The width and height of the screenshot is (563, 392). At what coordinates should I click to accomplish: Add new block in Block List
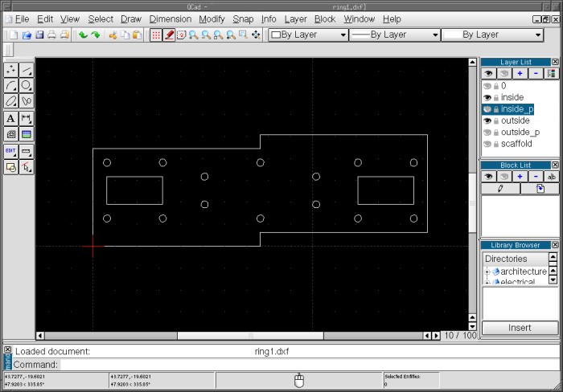520,177
